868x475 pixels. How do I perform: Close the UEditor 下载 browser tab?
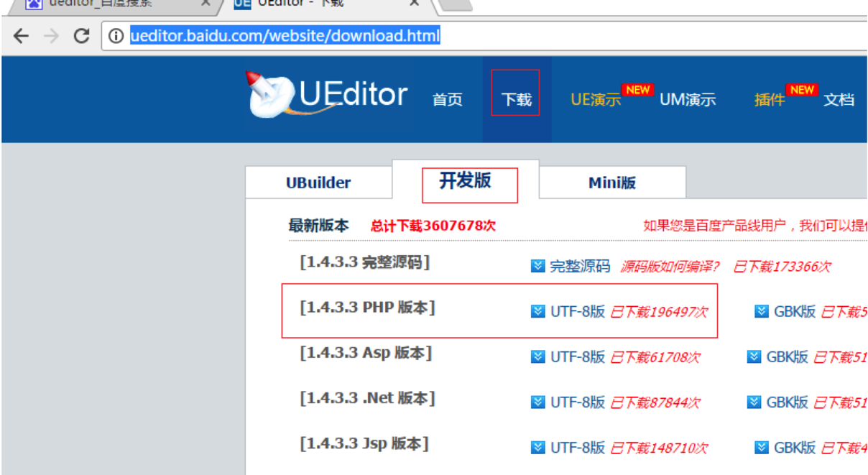pyautogui.click(x=415, y=3)
